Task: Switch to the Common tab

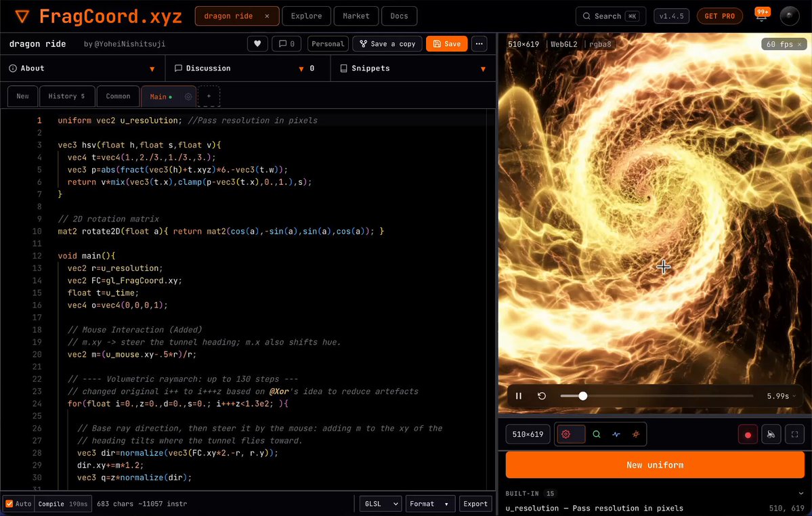Action: click(118, 96)
